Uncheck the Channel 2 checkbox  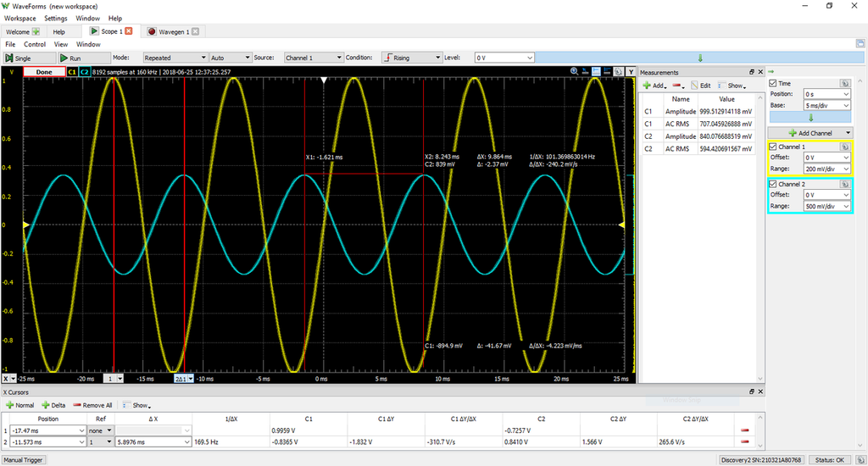(x=772, y=184)
